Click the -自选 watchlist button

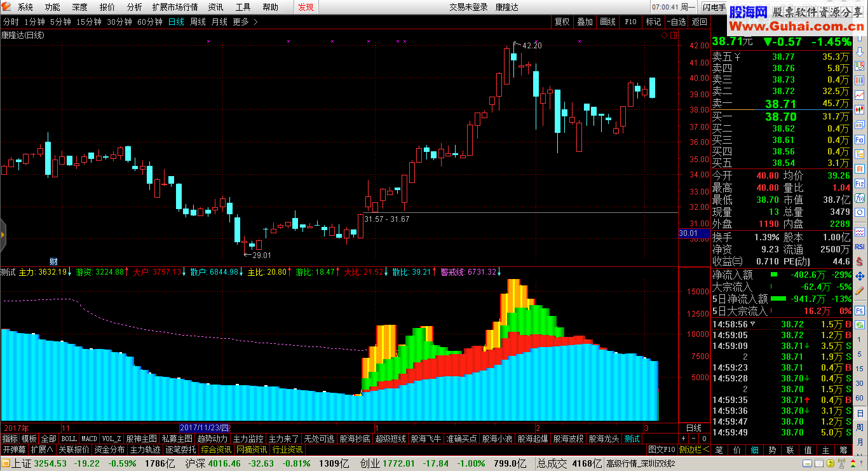tap(676, 22)
